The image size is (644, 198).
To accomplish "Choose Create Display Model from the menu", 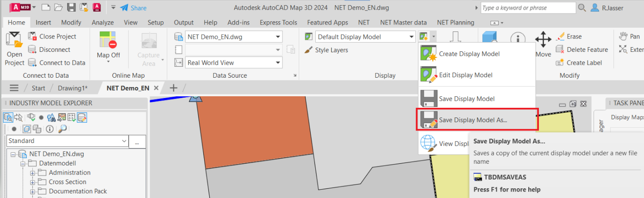I will click(477, 54).
